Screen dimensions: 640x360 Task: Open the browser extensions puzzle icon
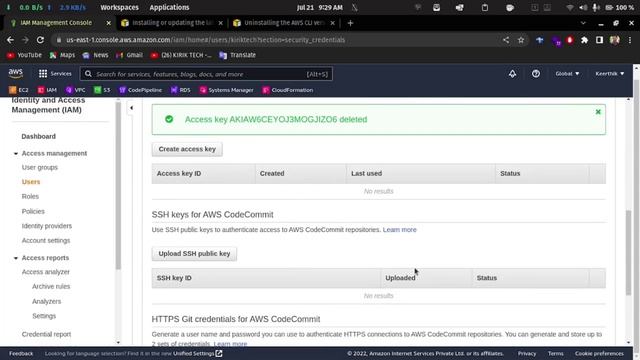point(584,40)
